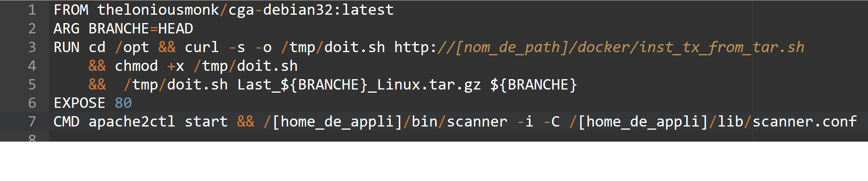This screenshot has height=181, width=868.
Task: Click cga-debian32:latest tag text
Action: coord(311,10)
